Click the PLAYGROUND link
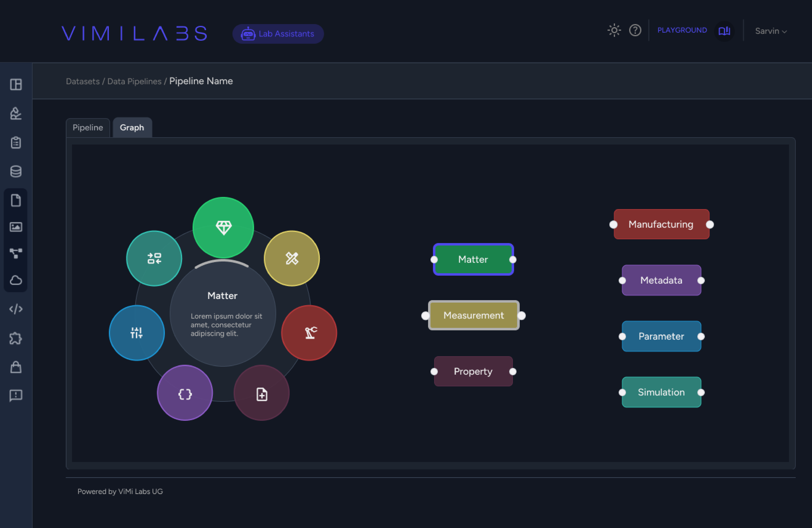This screenshot has height=528, width=812. 682,30
